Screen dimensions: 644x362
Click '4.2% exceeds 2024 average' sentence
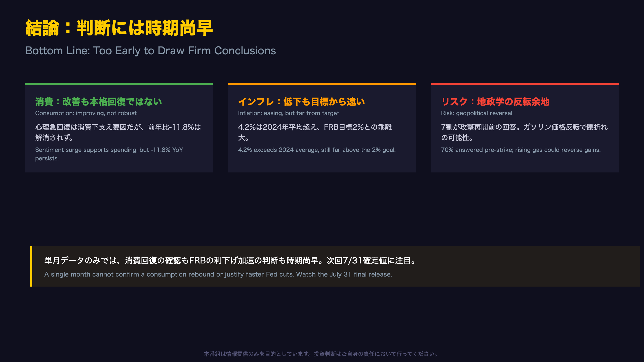(317, 150)
